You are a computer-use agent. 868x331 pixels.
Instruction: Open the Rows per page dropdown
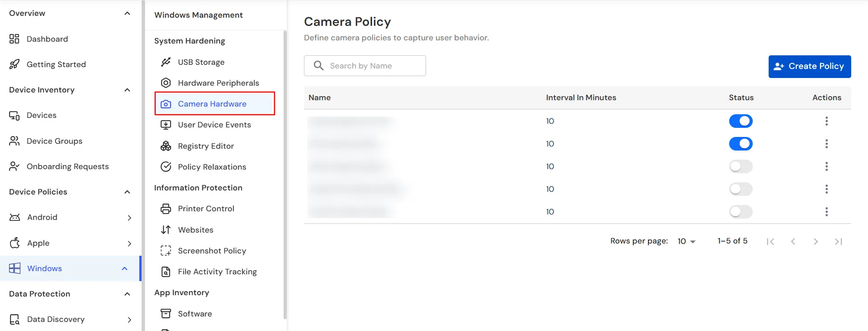click(x=687, y=241)
